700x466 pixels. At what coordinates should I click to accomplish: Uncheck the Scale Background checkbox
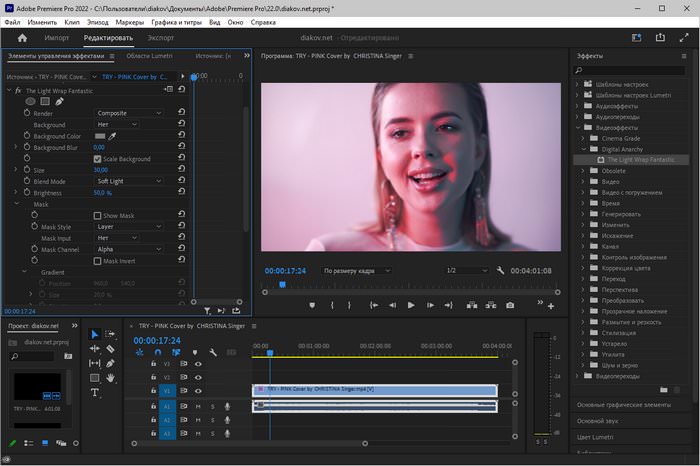pyautogui.click(x=97, y=159)
